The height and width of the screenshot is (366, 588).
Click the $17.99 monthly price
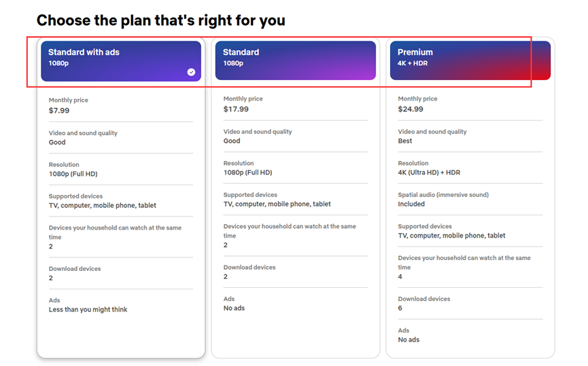pos(236,109)
